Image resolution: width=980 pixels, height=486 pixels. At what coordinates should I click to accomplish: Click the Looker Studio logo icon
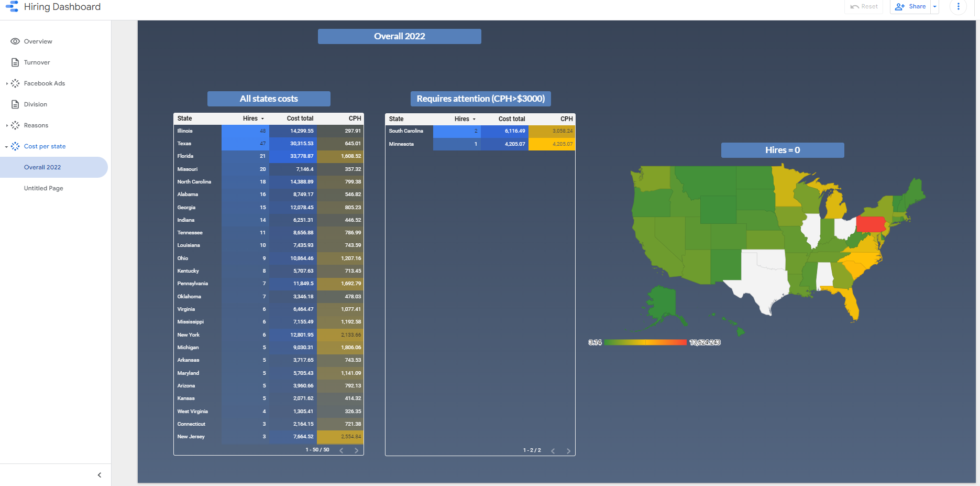(x=12, y=7)
